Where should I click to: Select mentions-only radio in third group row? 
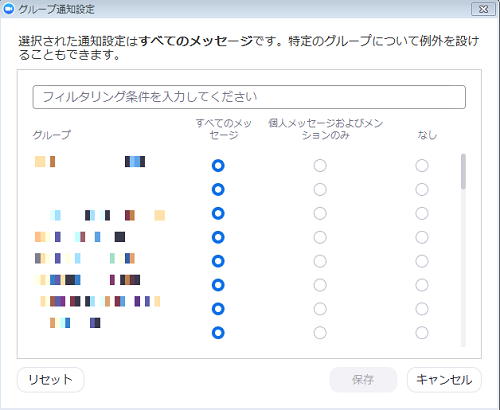point(320,213)
